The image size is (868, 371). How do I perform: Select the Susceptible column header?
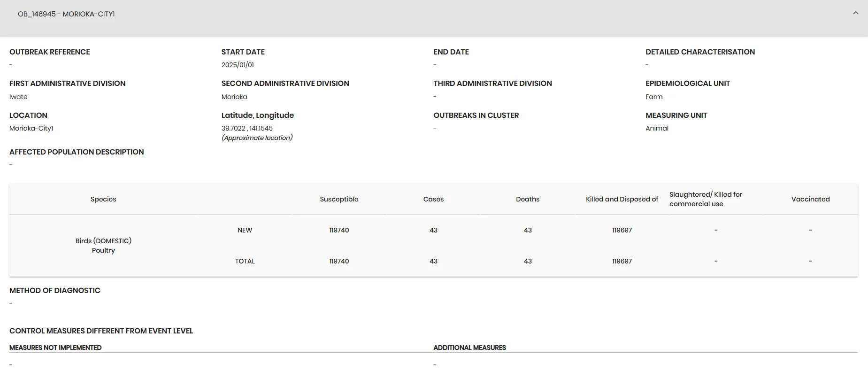point(339,199)
